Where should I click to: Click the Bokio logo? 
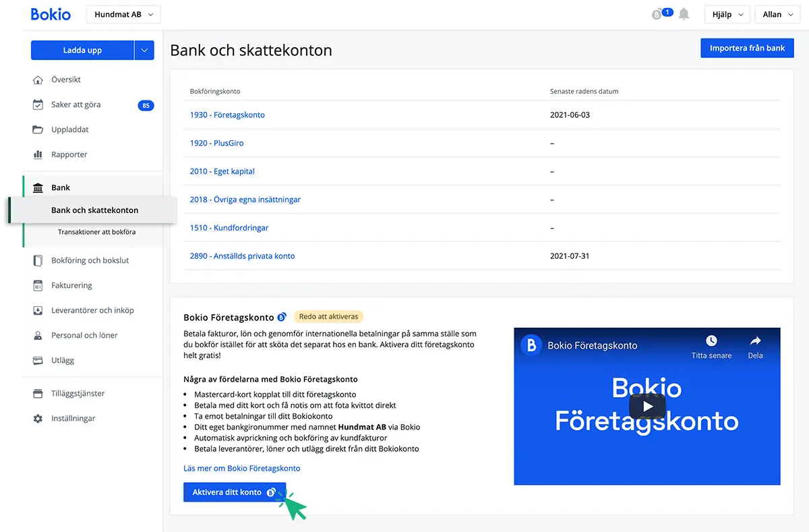tap(51, 14)
